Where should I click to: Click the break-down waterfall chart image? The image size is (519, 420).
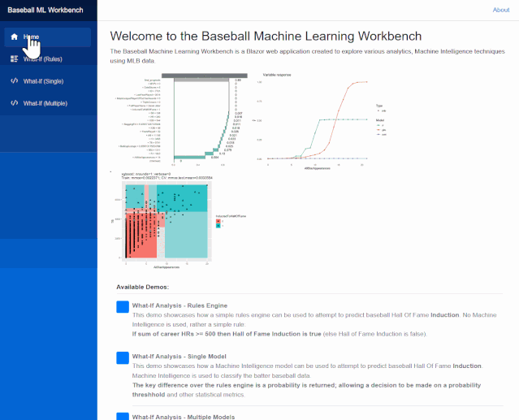click(x=181, y=119)
